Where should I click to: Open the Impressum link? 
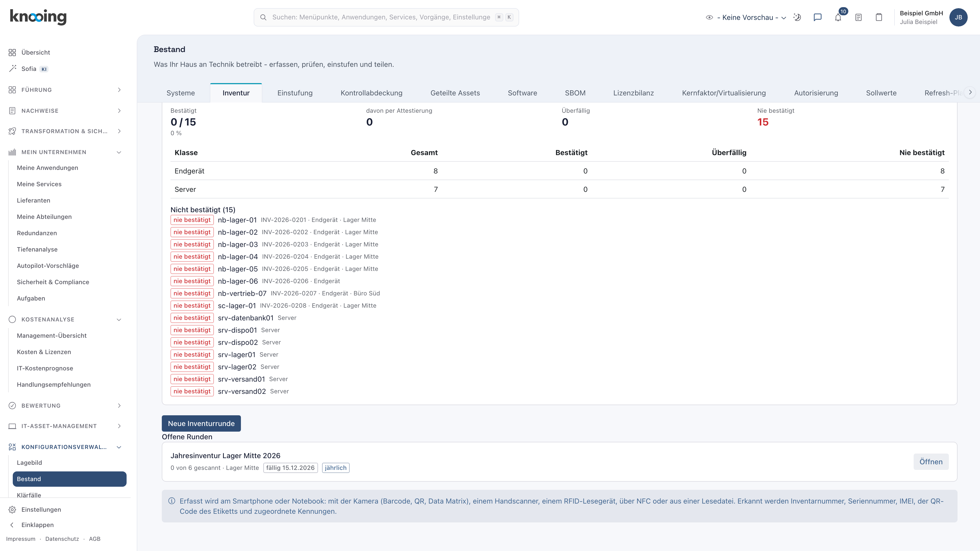20,539
